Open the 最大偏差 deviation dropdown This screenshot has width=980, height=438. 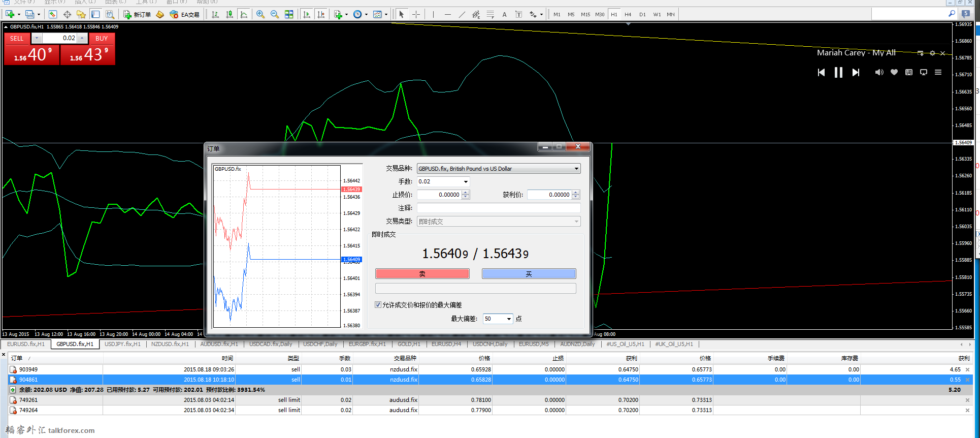pyautogui.click(x=509, y=319)
